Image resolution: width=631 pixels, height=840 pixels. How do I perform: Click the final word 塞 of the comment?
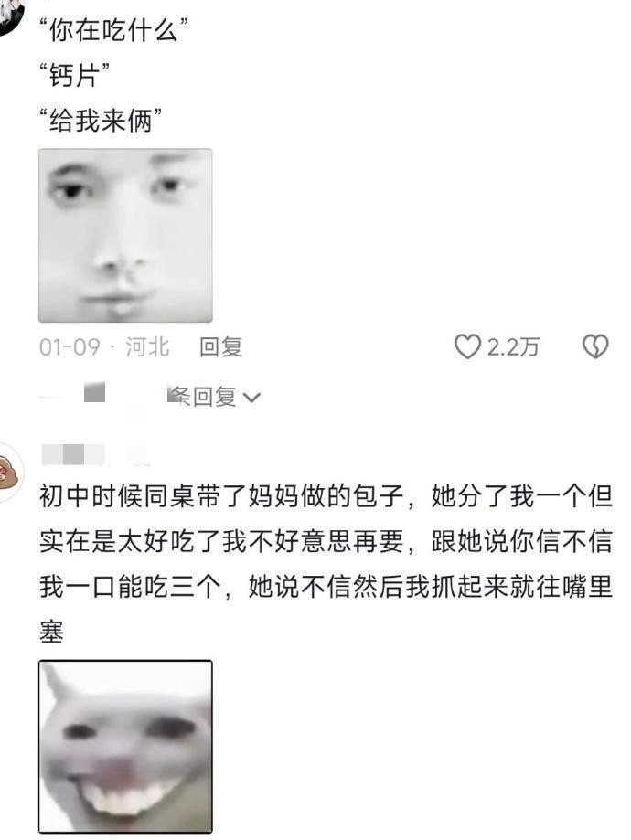coord(52,632)
